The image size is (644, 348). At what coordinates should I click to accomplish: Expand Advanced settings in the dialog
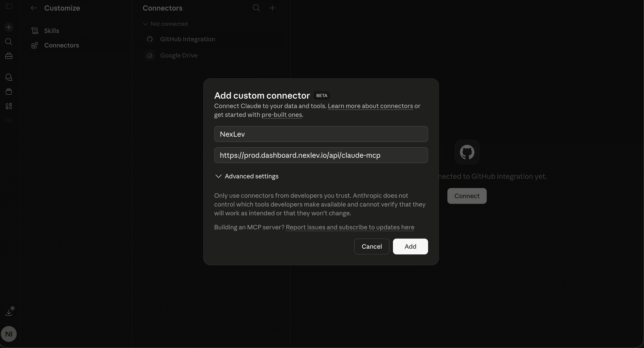click(247, 176)
